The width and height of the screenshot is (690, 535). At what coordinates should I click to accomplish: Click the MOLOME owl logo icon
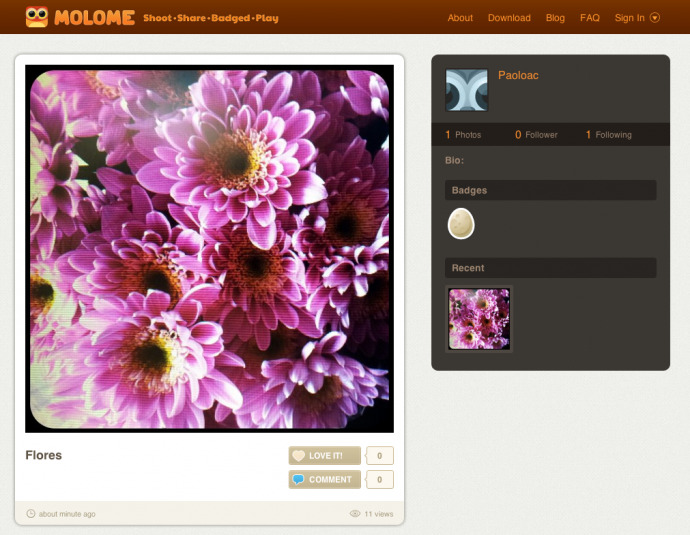(37, 17)
